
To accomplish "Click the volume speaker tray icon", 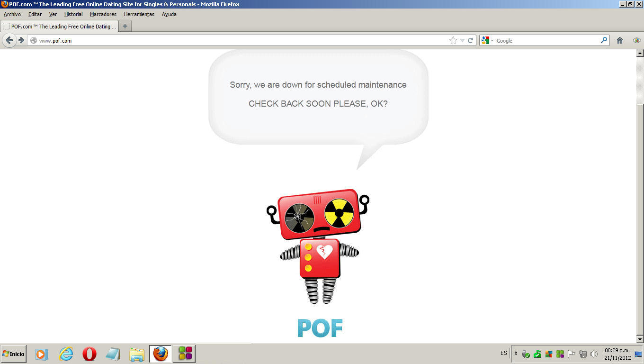I will (x=594, y=354).
